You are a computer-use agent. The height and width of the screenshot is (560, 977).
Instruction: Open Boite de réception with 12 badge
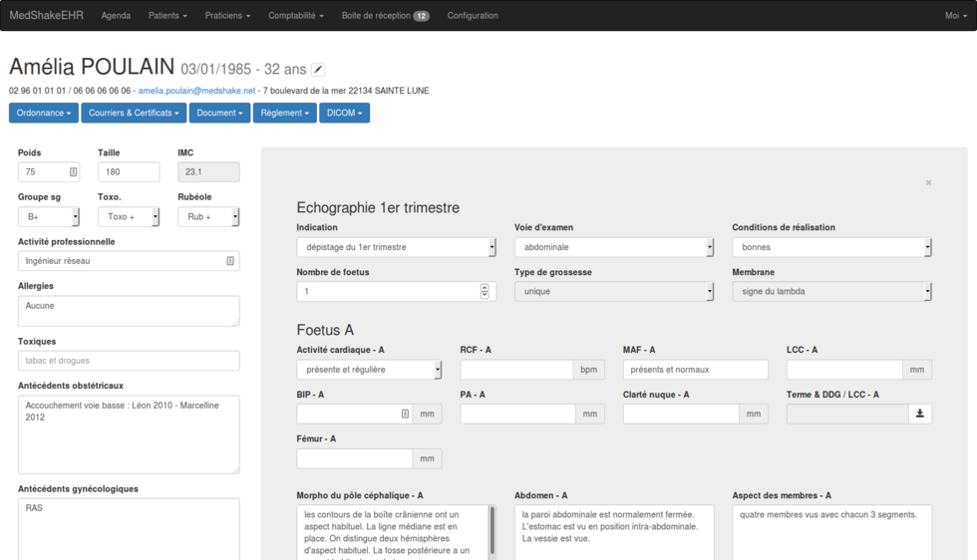point(385,16)
